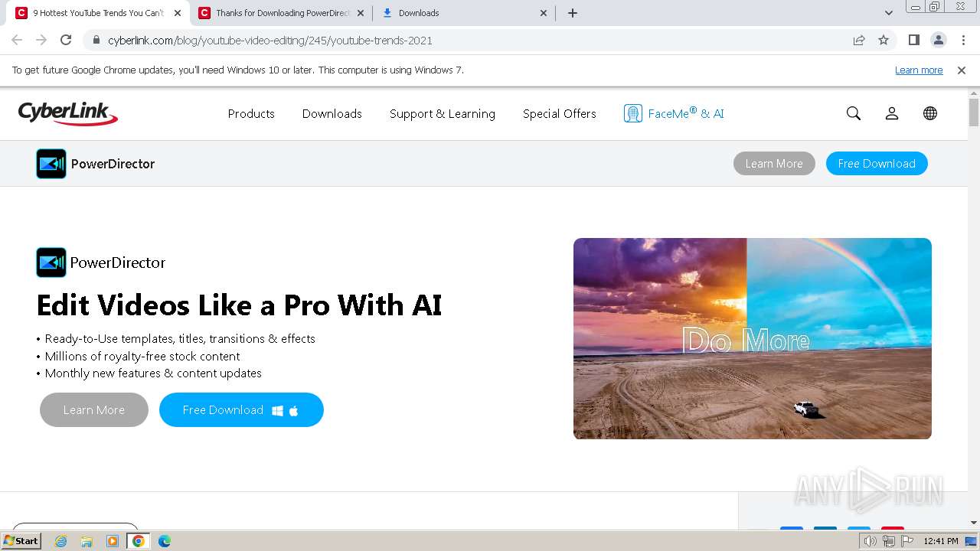Open Windows Media Player from taskbar
Viewport: 980px width, 551px height.
click(x=113, y=541)
